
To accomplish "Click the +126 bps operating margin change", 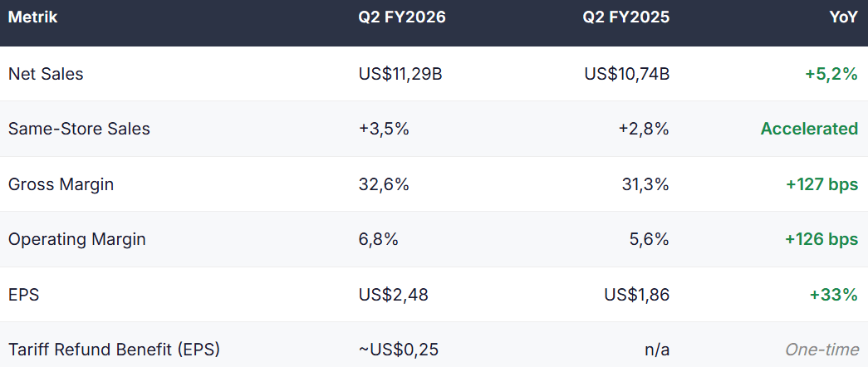I will 822,240.
